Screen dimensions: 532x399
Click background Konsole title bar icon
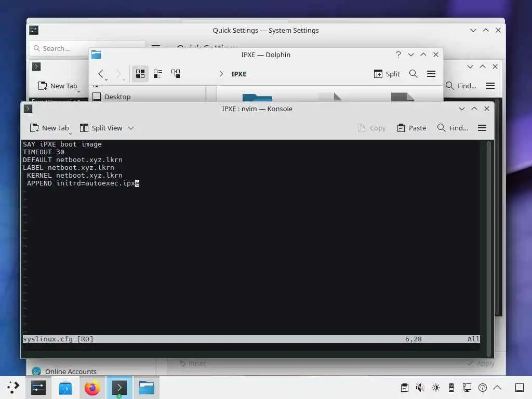click(x=36, y=66)
